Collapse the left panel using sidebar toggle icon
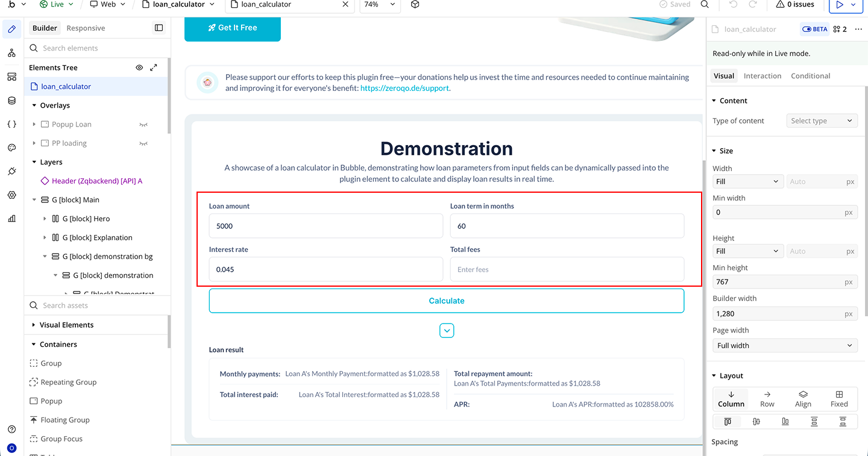The width and height of the screenshot is (868, 456). [159, 28]
